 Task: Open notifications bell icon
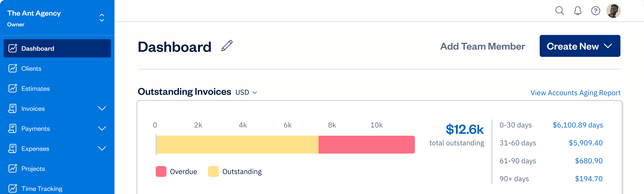tap(578, 11)
